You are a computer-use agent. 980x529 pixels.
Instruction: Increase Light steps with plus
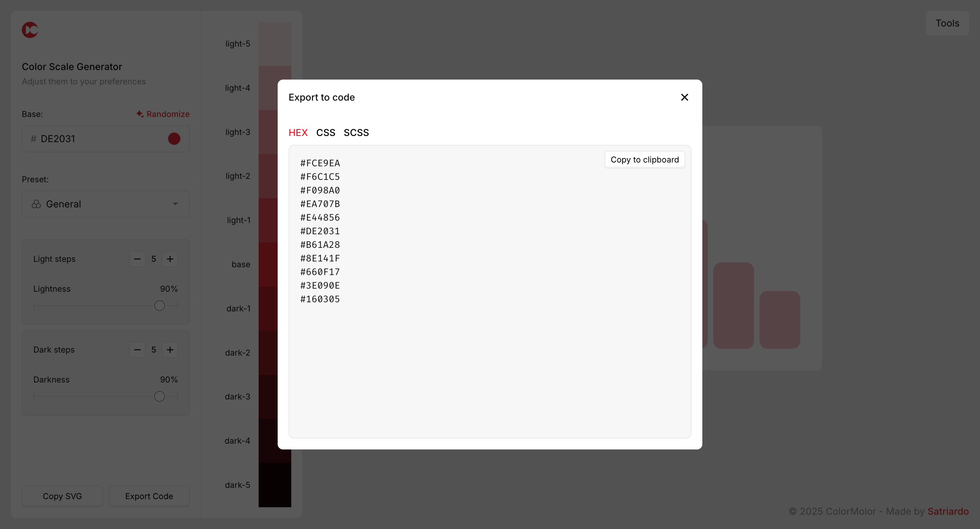tap(170, 259)
